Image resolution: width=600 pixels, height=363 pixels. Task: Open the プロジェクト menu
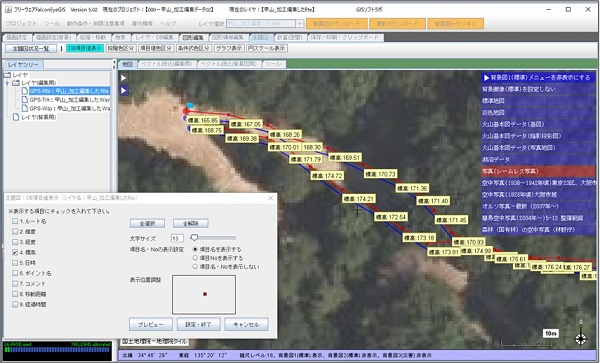click(21, 24)
